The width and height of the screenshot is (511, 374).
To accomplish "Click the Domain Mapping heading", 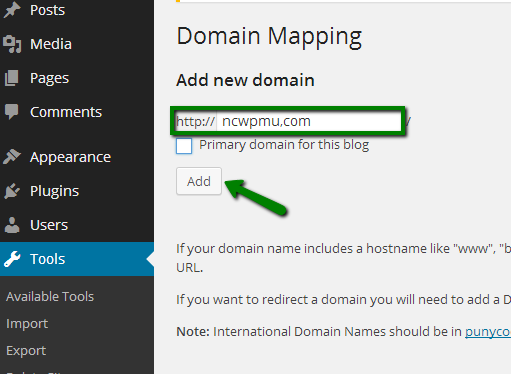I will [x=269, y=36].
